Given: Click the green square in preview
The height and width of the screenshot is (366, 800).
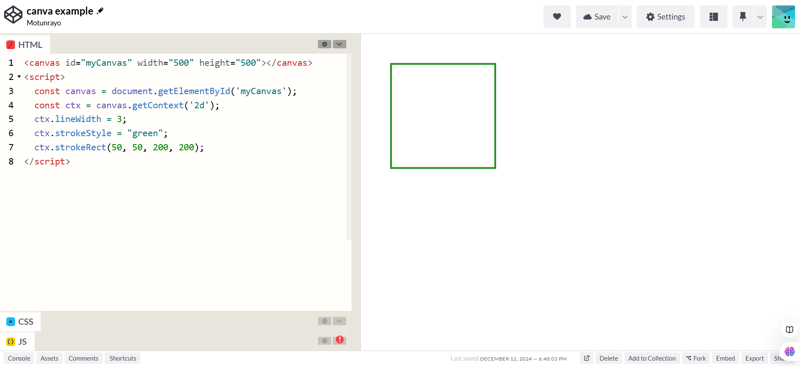Looking at the screenshot, I should click(443, 116).
